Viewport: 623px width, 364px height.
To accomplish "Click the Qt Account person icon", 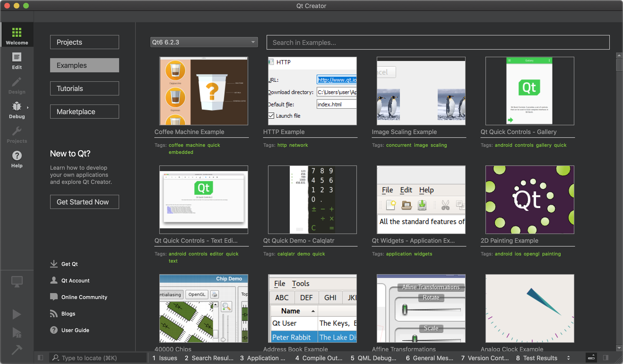I will [54, 280].
